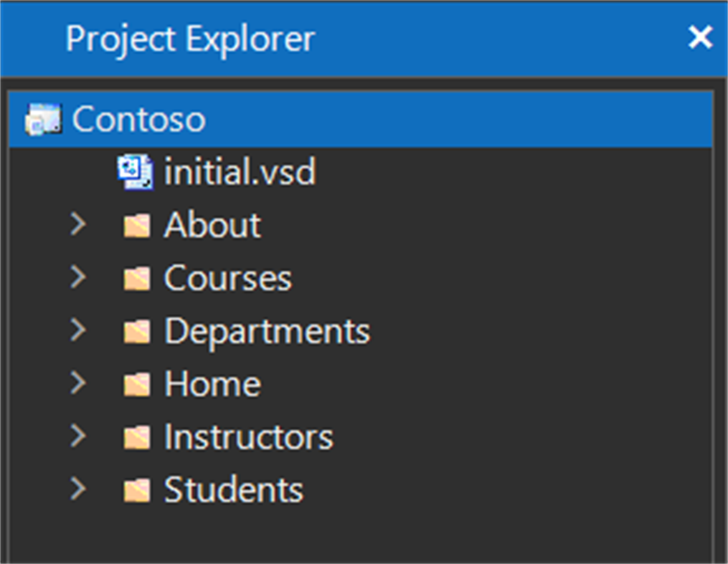Expand the Students folder node
This screenshot has width=728, height=564.
pos(78,489)
